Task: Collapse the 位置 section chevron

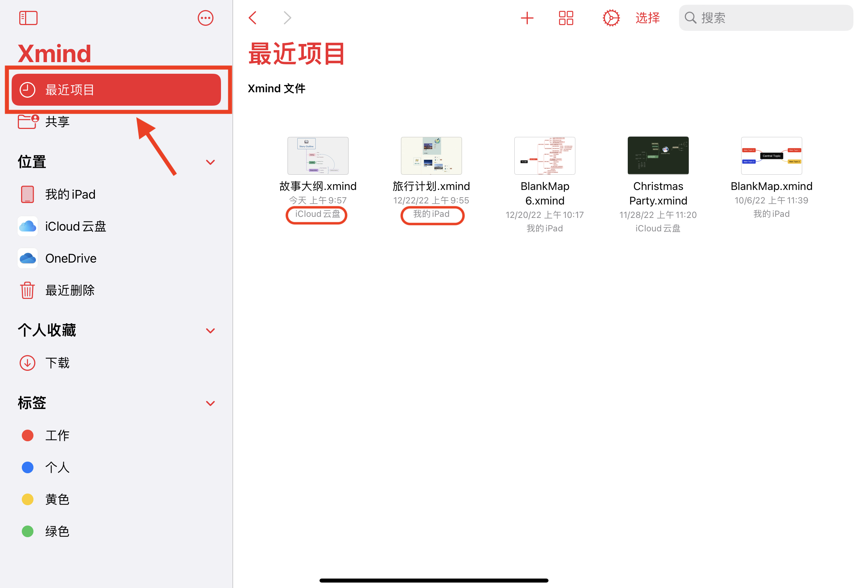Action: point(211,162)
